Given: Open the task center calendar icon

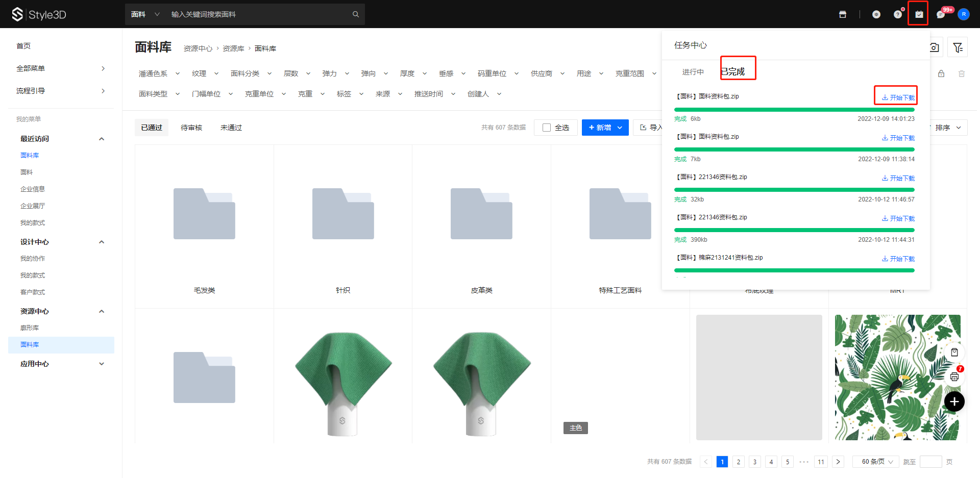Looking at the screenshot, I should (919, 14).
